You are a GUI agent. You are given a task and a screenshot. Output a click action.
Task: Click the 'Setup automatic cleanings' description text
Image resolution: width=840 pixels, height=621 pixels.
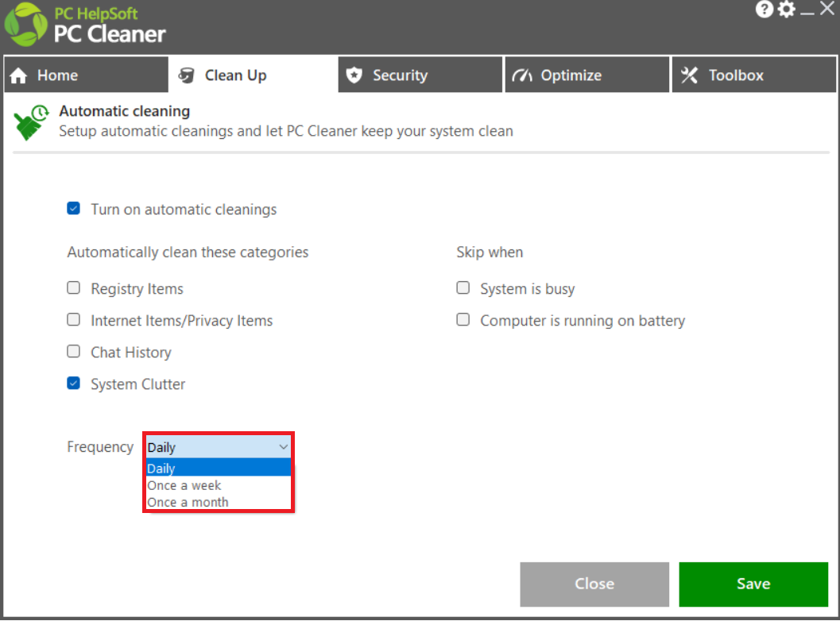click(286, 131)
